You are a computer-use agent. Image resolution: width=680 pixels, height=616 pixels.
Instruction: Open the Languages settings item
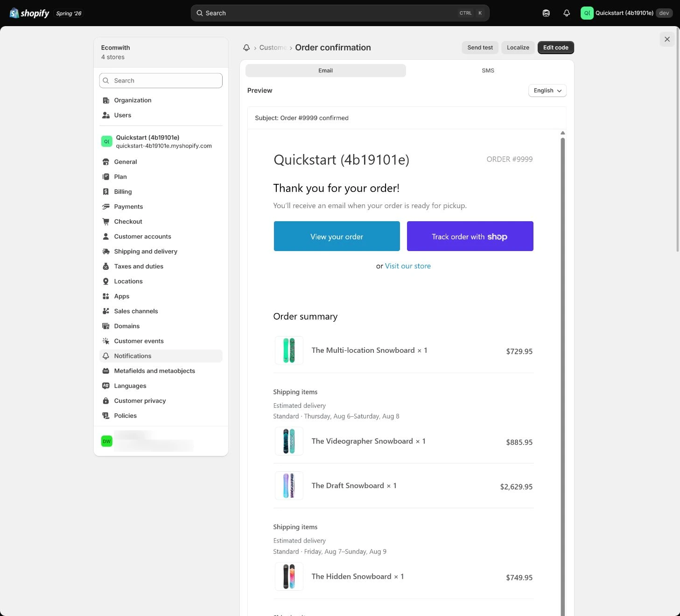(x=161, y=386)
